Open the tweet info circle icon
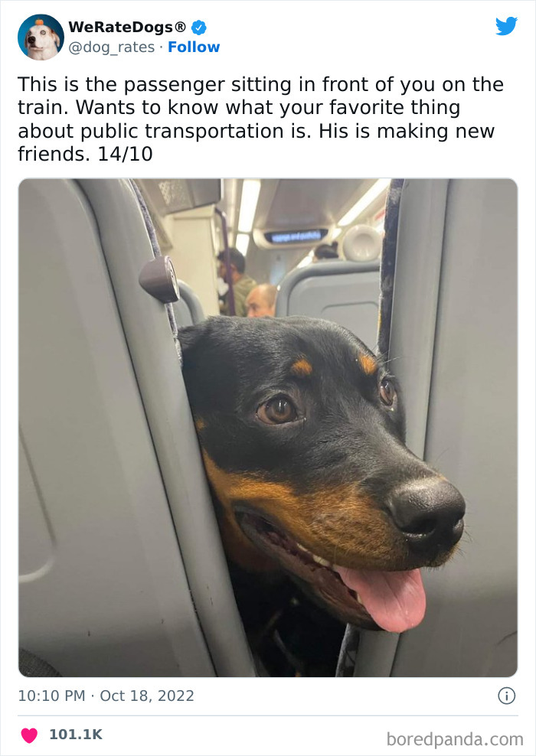The image size is (536, 756). pos(507,696)
